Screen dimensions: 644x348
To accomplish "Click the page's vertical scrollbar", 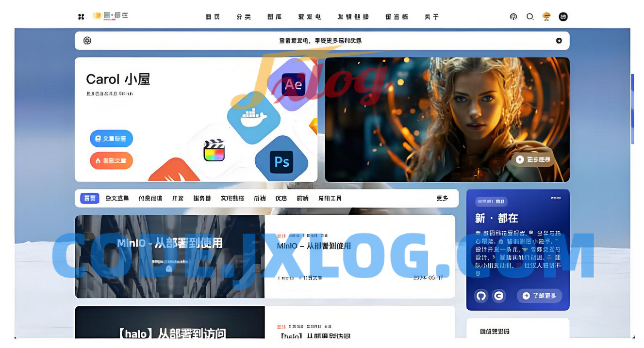I will [x=632, y=109].
